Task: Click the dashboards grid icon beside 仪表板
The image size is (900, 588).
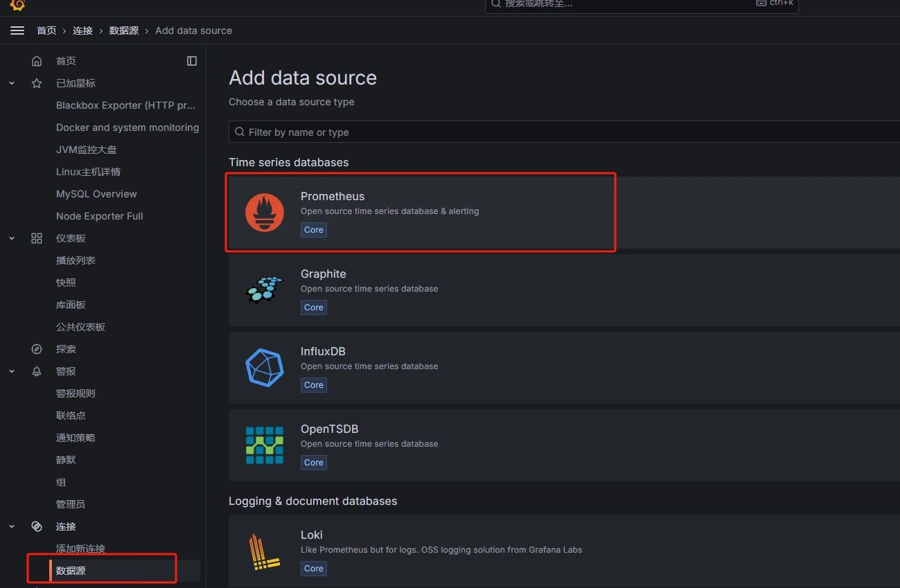Action: [x=37, y=238]
